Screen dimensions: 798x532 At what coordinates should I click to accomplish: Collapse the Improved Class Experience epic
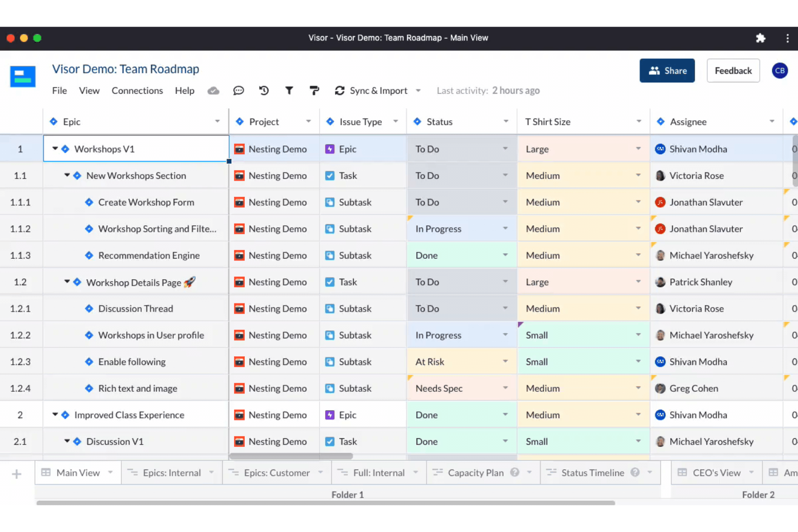click(55, 414)
